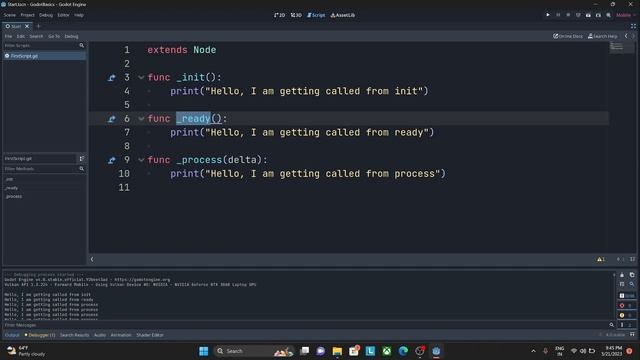
Task: Open the script editor Debug menu
Action: [x=71, y=36]
